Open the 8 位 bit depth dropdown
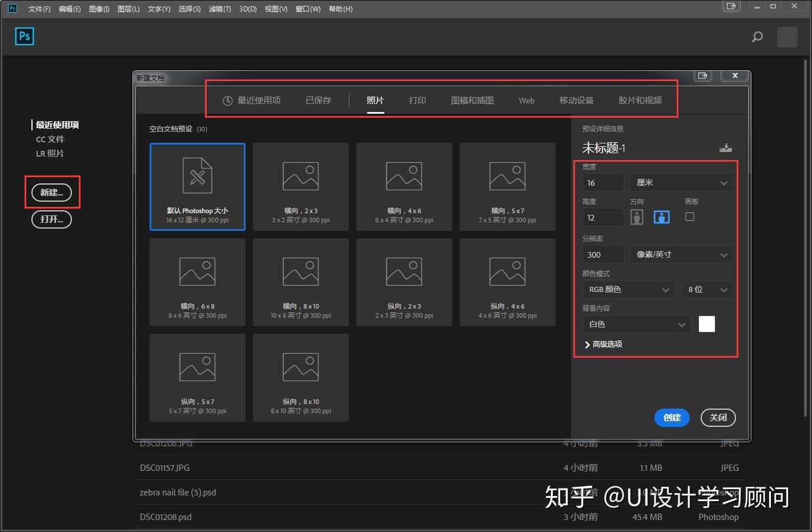812x532 pixels. click(x=708, y=290)
